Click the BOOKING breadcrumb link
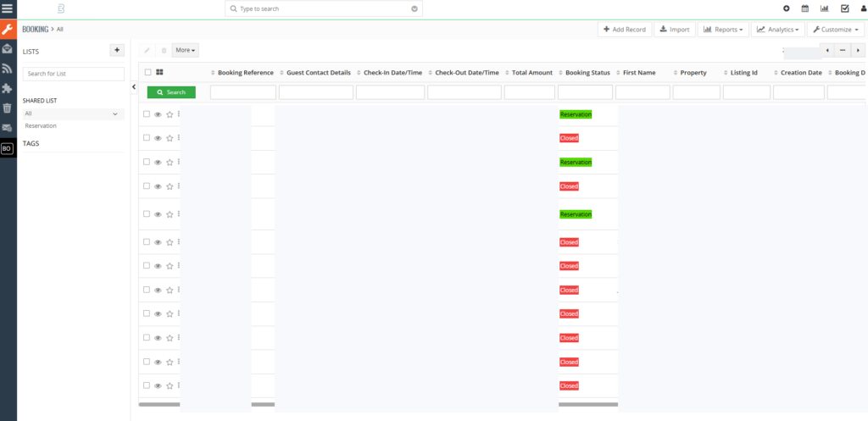Screen dimensions: 868x421 pyautogui.click(x=36, y=30)
